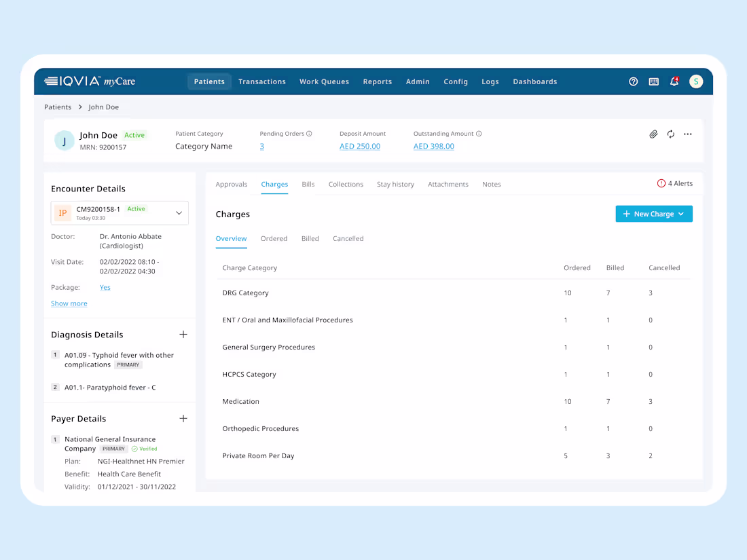This screenshot has width=747, height=560.
Task: Click the keyboard shortcuts icon
Action: pyautogui.click(x=654, y=81)
